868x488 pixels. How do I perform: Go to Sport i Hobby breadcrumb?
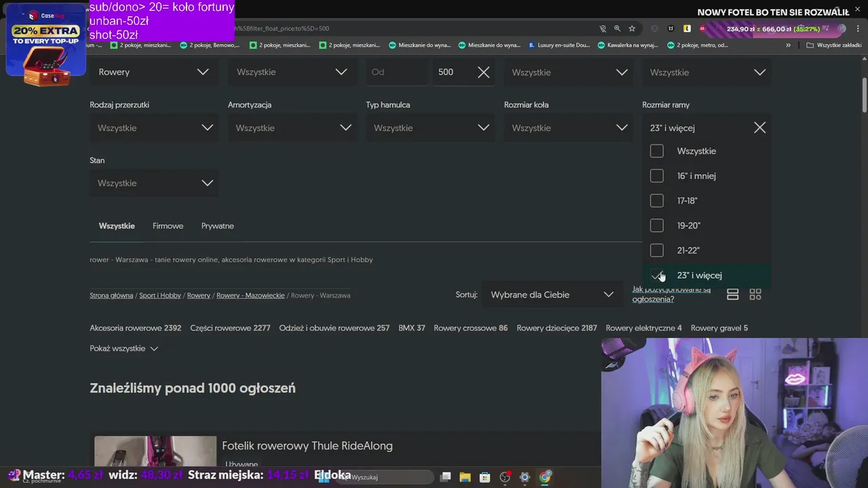pyautogui.click(x=160, y=296)
